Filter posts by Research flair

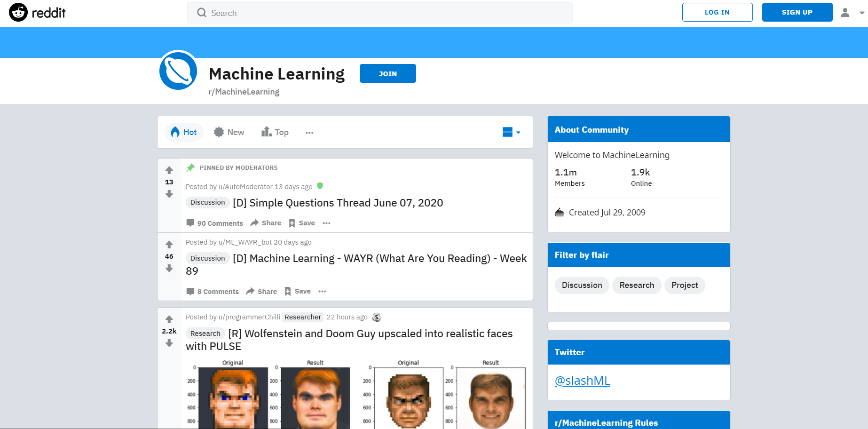pyautogui.click(x=637, y=285)
